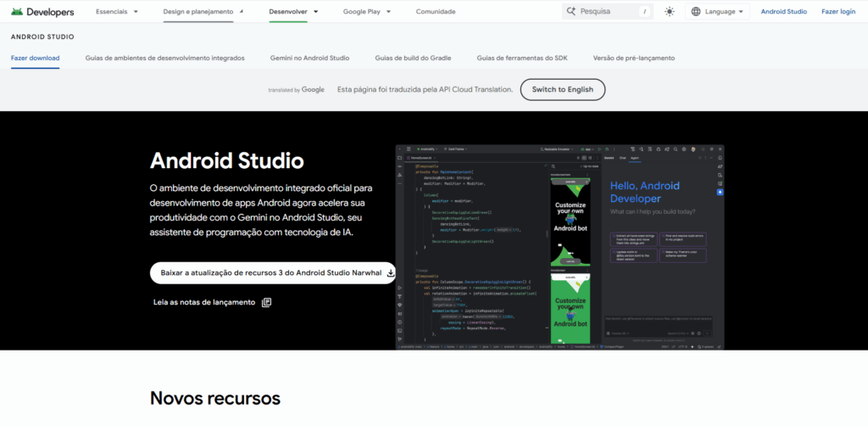
Task: Click the slash shortcut key hint in search
Action: tap(644, 11)
